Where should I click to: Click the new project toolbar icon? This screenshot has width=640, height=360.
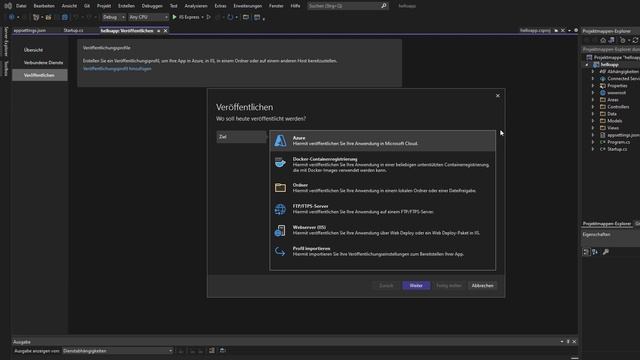tap(36, 17)
